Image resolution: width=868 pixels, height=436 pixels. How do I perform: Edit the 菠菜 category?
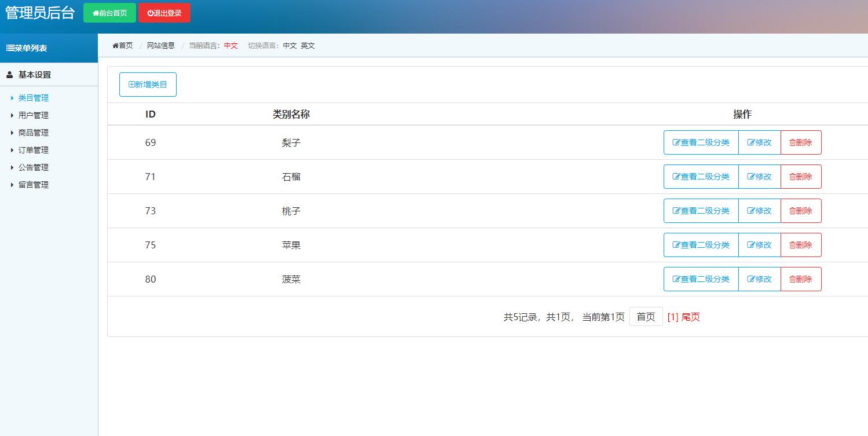click(x=760, y=279)
